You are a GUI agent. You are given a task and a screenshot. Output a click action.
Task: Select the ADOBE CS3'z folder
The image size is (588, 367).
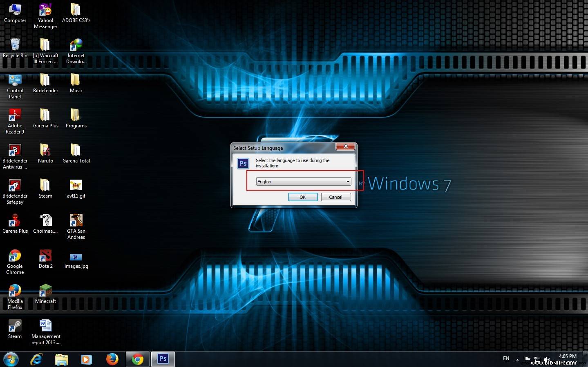(76, 13)
